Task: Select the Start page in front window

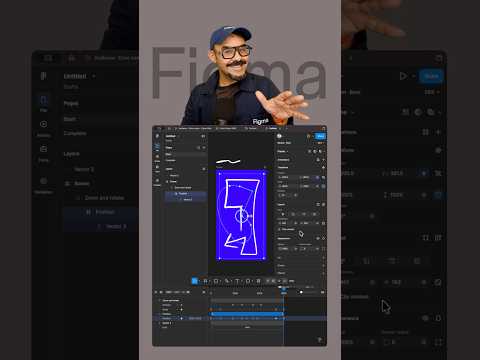Action: (185, 154)
